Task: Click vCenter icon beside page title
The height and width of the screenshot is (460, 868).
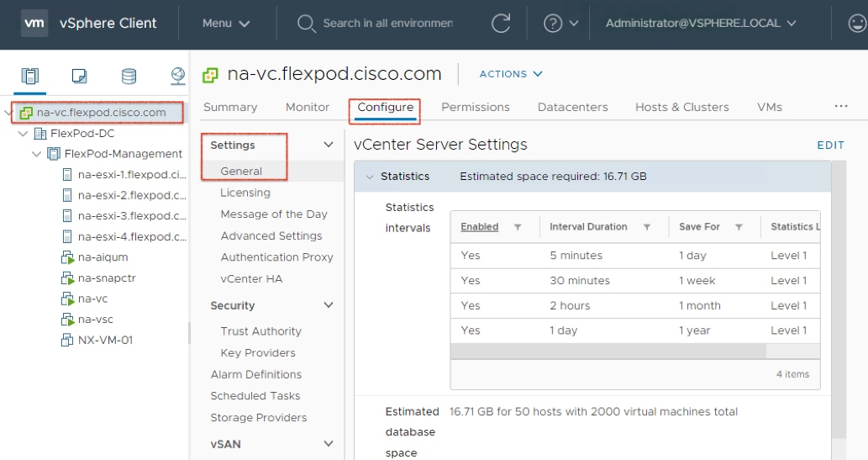Action: (x=210, y=75)
